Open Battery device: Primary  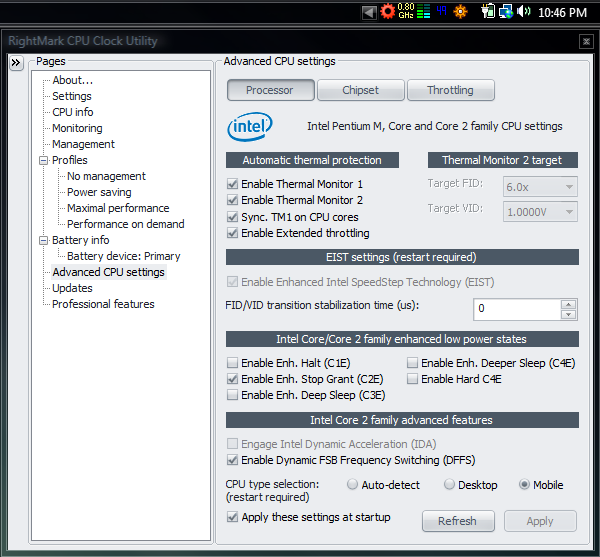(x=124, y=256)
